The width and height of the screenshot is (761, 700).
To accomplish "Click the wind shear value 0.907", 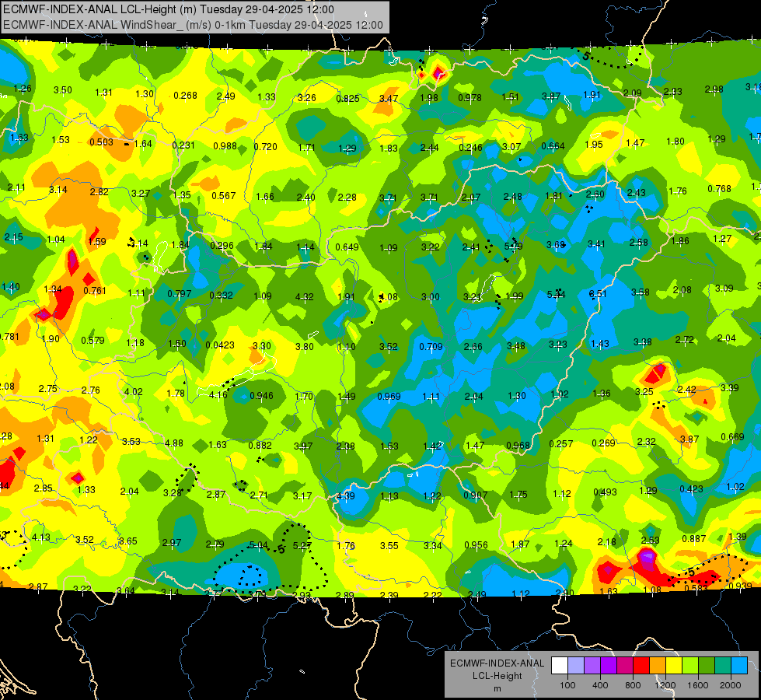I will 476,495.
